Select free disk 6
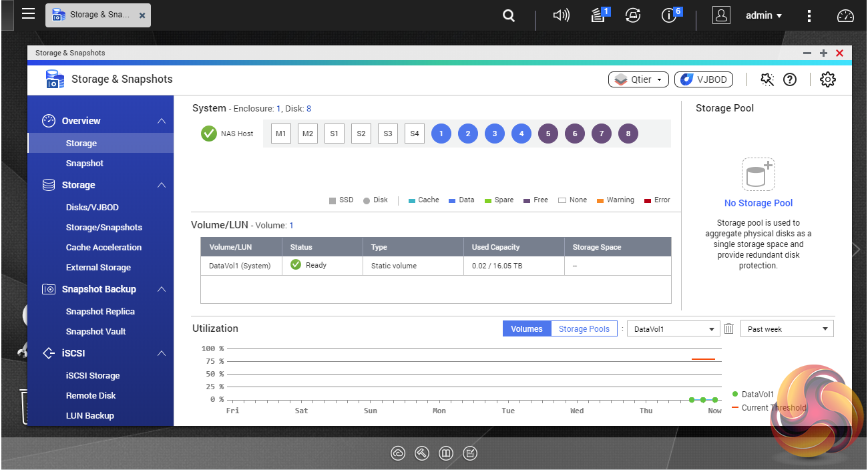Viewport: 868px width, 470px height. [x=575, y=134]
